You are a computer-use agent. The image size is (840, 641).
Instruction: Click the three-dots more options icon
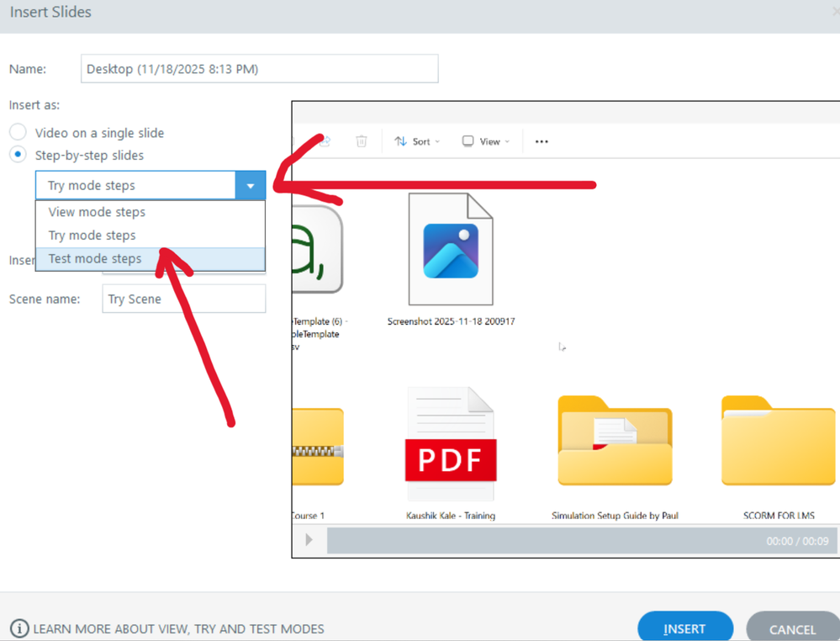click(x=542, y=141)
